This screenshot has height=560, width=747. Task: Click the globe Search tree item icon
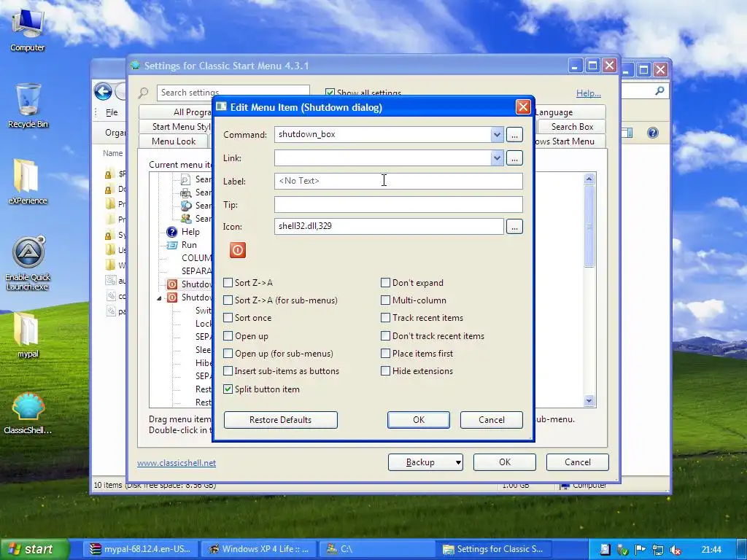coord(185,206)
